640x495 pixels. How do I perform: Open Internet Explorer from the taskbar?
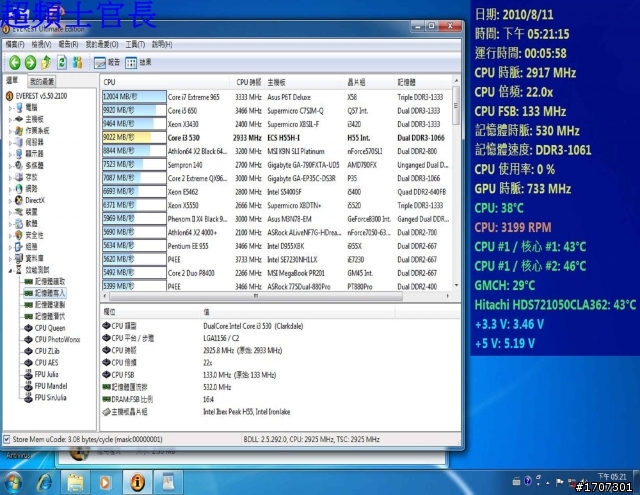pos(44,482)
